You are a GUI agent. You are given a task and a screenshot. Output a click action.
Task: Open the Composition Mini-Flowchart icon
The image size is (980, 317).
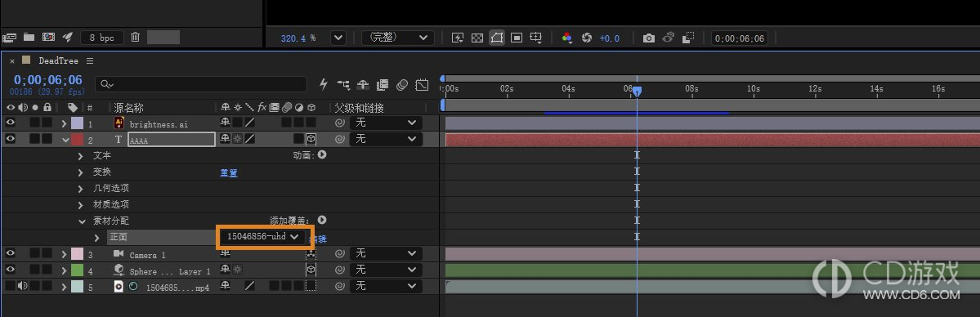click(x=343, y=84)
